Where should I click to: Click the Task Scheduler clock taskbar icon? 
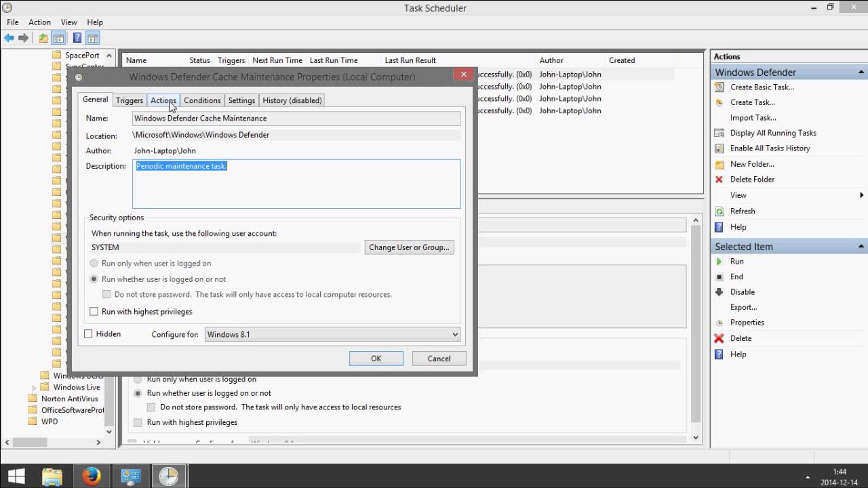[168, 476]
